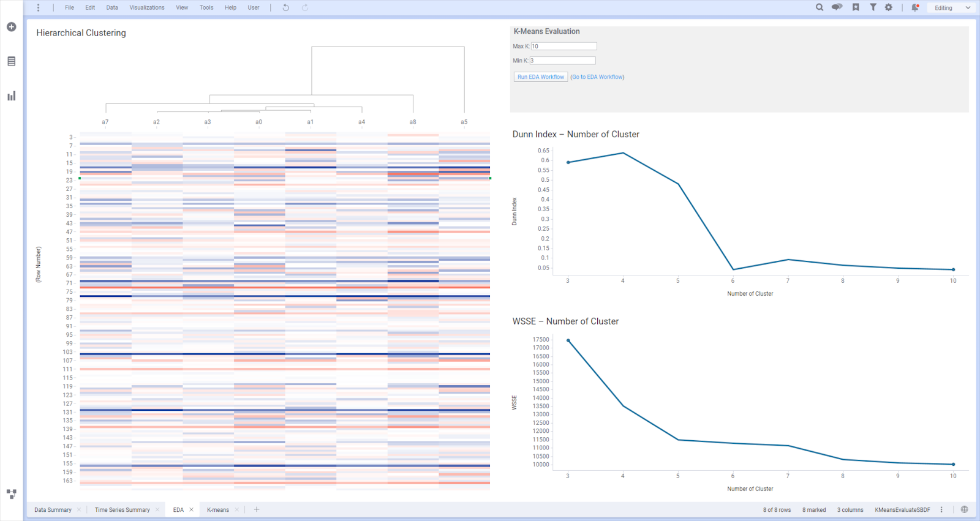The image size is (980, 521).
Task: Open the Visualizations menu
Action: point(147,7)
